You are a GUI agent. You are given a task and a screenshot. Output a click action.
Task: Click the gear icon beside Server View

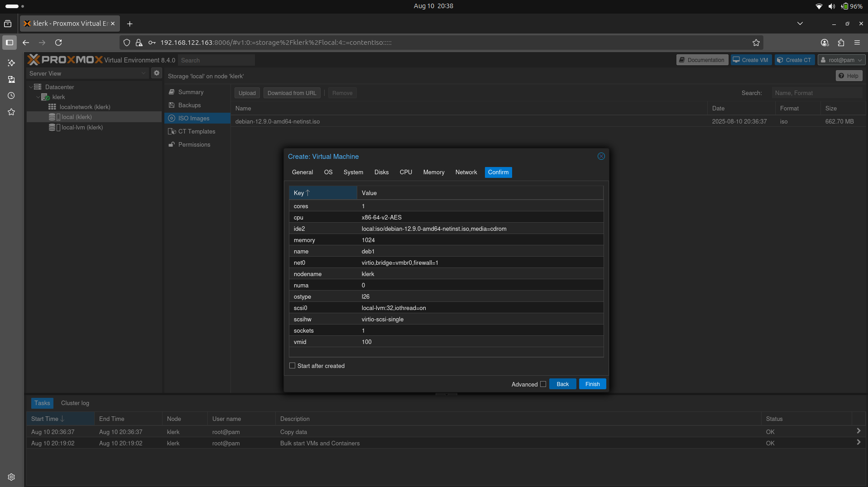tap(156, 72)
